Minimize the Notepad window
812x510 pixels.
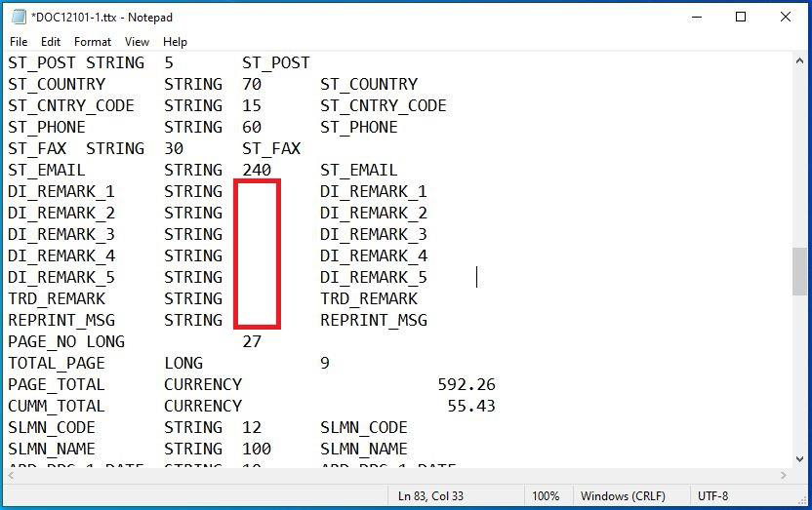point(697,17)
